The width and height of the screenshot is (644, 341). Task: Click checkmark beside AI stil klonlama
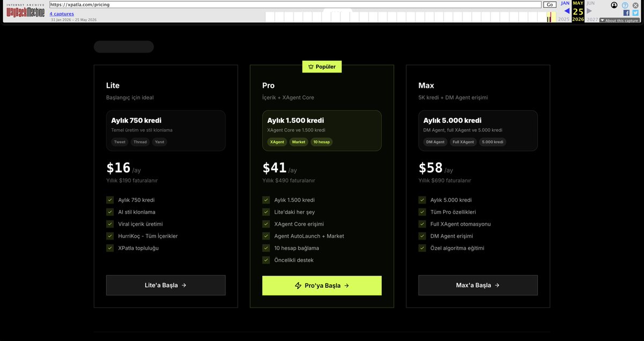pos(110,212)
